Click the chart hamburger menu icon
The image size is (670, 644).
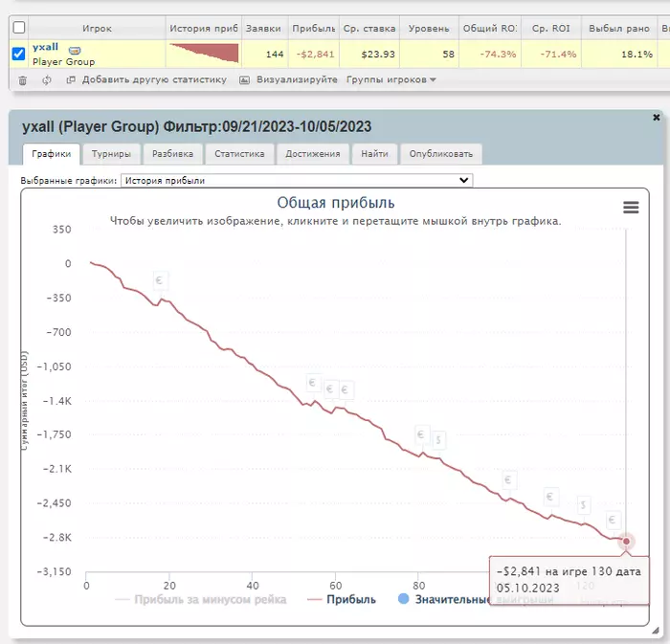coord(631,207)
